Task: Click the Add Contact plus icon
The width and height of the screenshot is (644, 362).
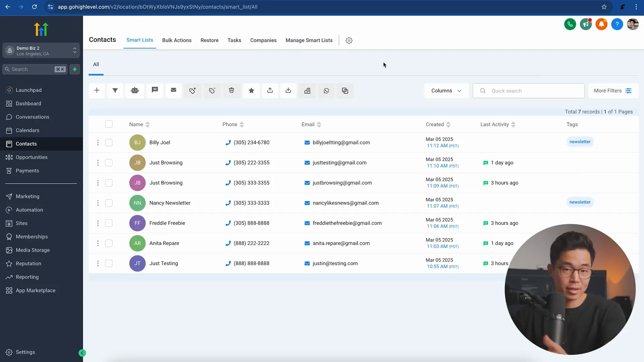Action: click(x=97, y=90)
